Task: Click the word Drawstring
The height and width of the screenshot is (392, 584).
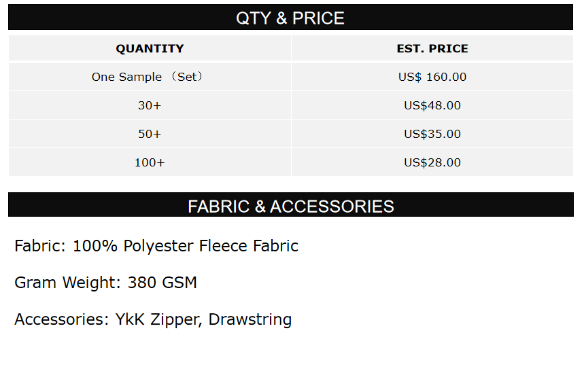Action: click(x=250, y=319)
